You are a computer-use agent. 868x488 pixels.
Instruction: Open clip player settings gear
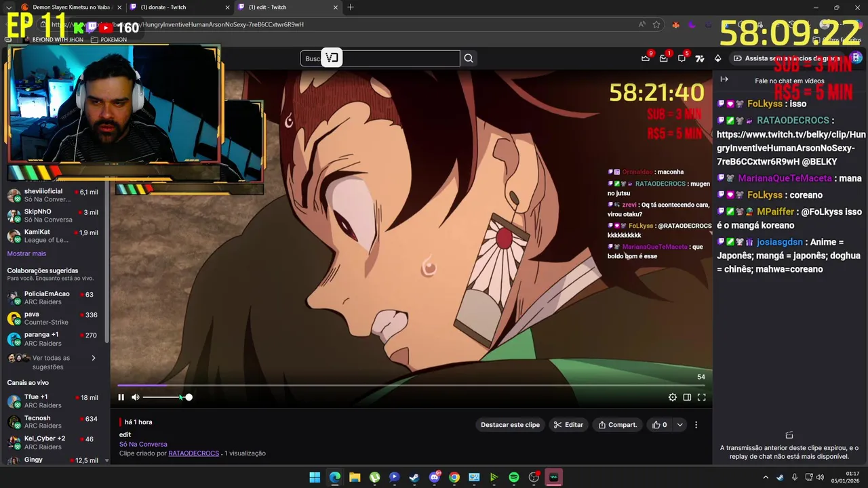673,397
